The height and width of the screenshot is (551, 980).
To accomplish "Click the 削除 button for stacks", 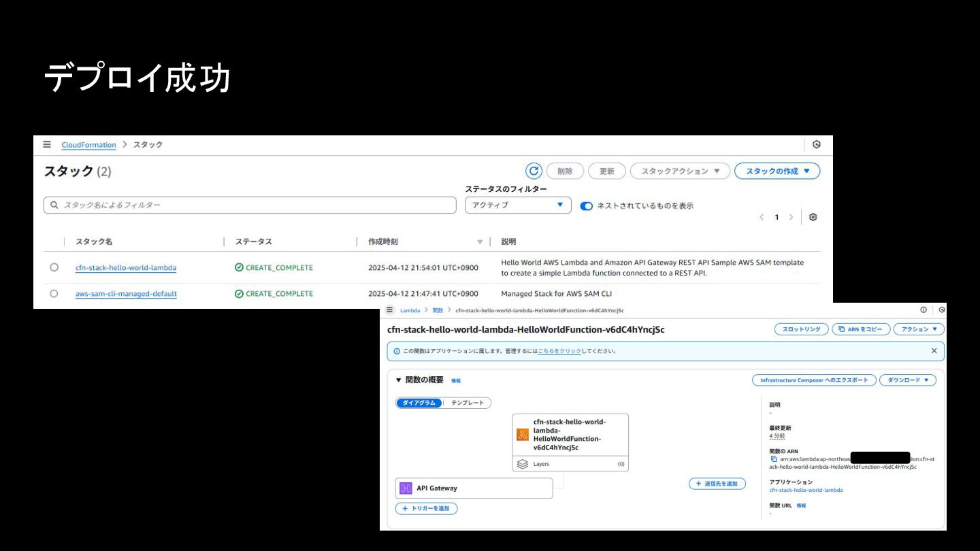I will tap(565, 171).
